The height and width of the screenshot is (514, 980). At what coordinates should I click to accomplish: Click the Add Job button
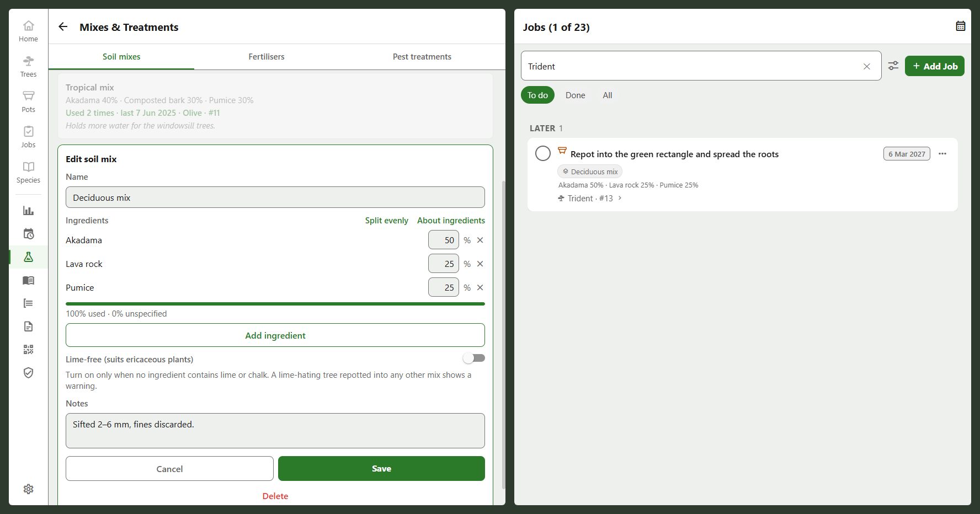pos(934,66)
